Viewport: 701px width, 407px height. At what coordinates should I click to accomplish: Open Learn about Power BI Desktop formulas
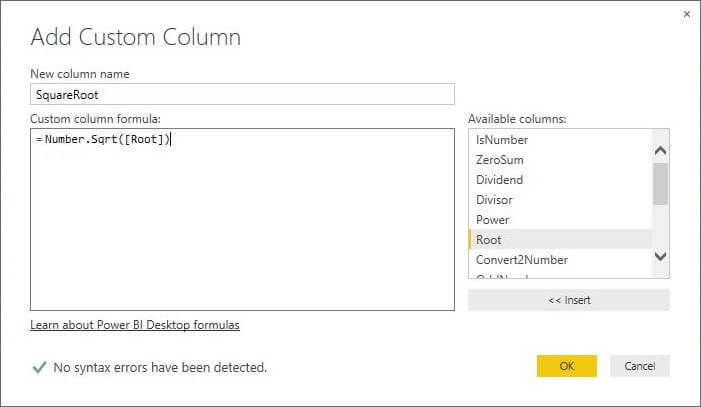(135, 325)
